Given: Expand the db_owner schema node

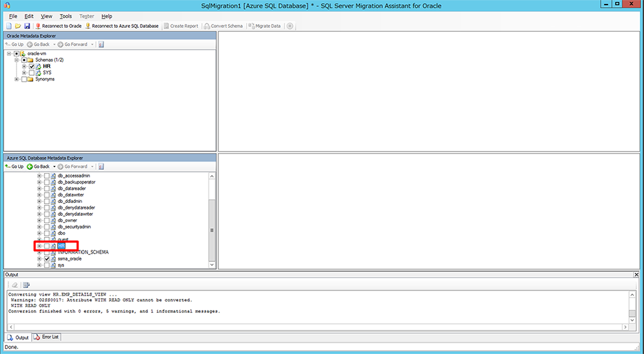Looking at the screenshot, I should 39,220.
